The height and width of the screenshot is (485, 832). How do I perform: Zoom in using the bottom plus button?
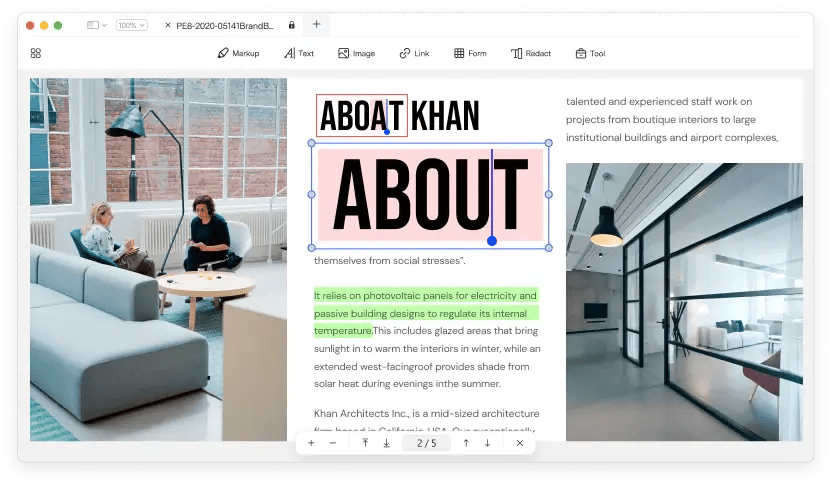311,443
